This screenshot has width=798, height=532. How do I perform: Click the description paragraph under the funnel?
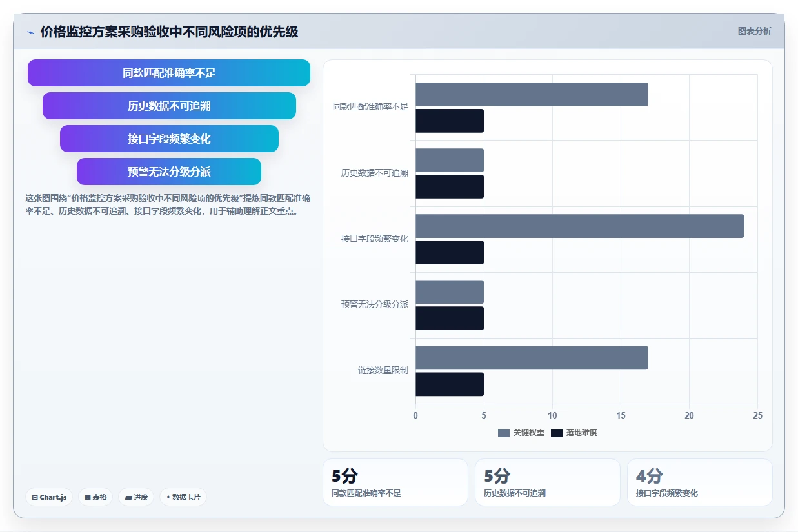[x=168, y=204]
